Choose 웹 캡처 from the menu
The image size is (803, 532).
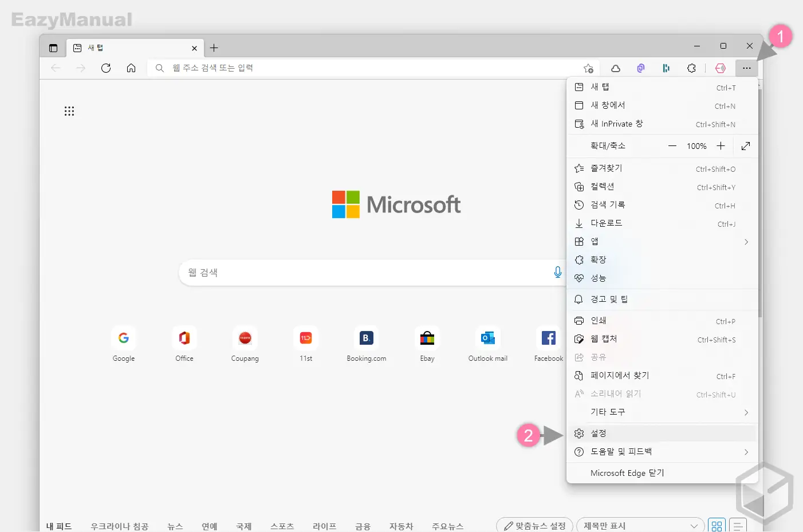click(x=662, y=339)
